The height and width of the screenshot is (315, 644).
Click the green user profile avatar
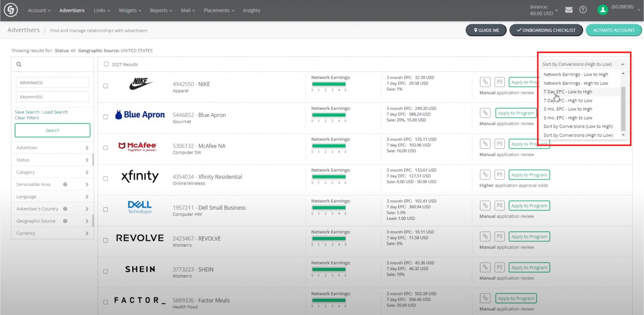[602, 10]
